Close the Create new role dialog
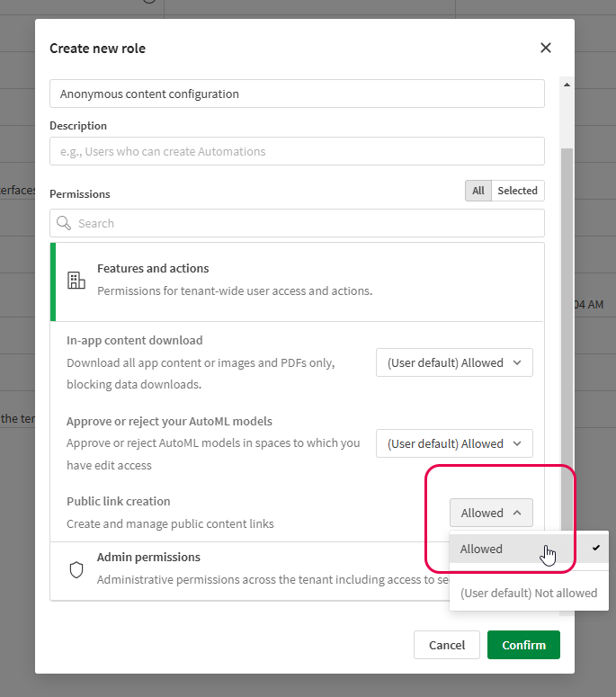This screenshot has width=616, height=697. pyautogui.click(x=545, y=48)
